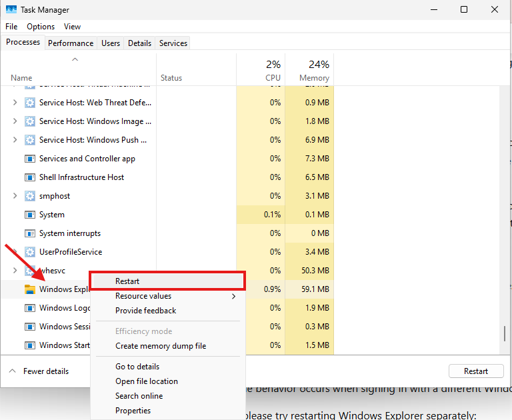
Task: Click the Restart button at bottom right
Action: coord(476,371)
